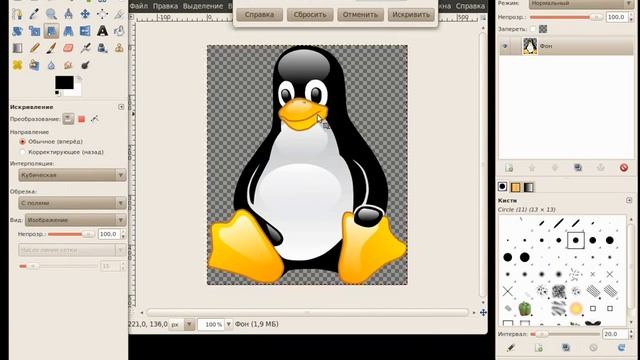This screenshot has height=360, width=640.
Task: Click the Сбросить button
Action: (x=310, y=15)
